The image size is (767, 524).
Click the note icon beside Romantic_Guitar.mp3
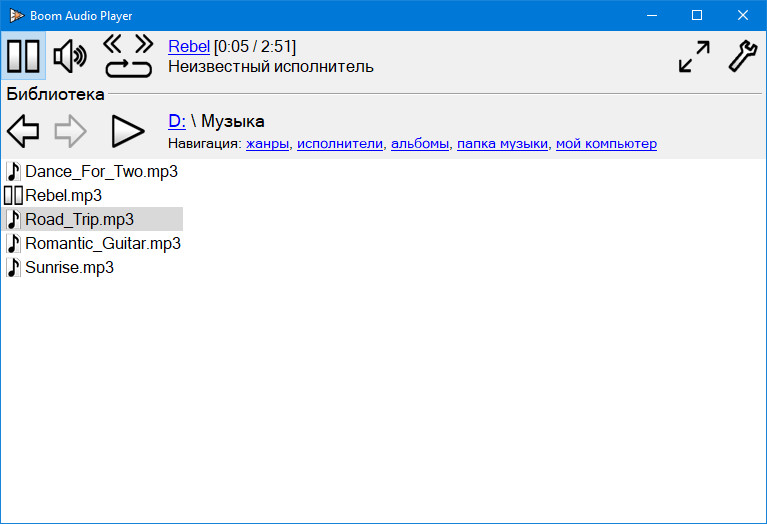13,243
